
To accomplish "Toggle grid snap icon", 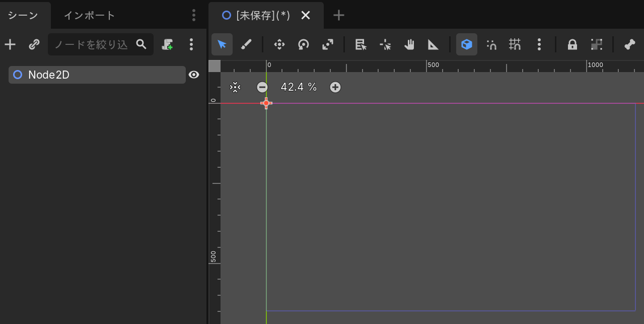I will (515, 44).
